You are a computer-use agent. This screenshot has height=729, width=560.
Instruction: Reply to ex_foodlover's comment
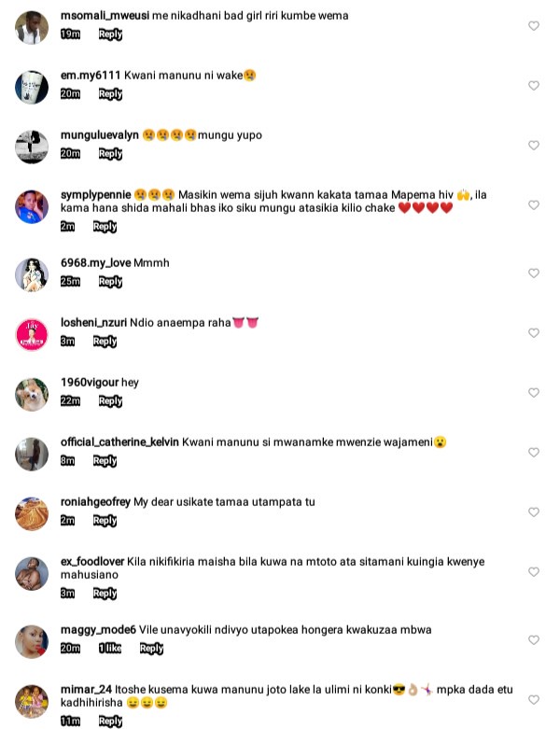105,594
